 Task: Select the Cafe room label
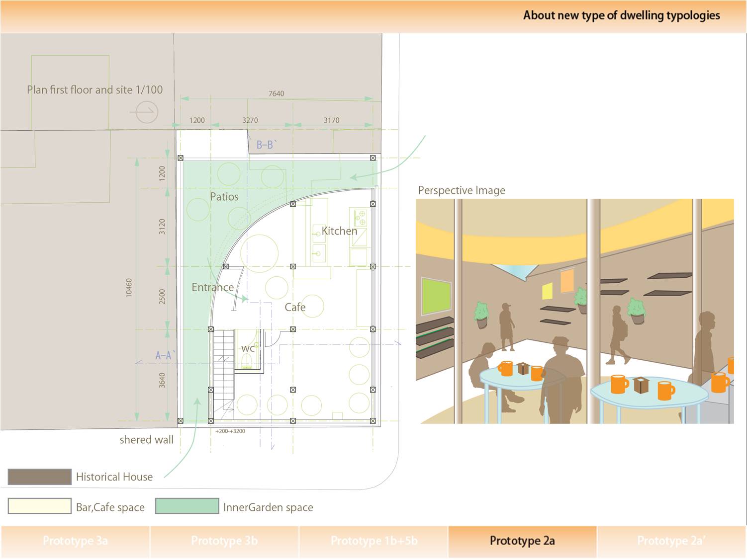click(x=295, y=308)
